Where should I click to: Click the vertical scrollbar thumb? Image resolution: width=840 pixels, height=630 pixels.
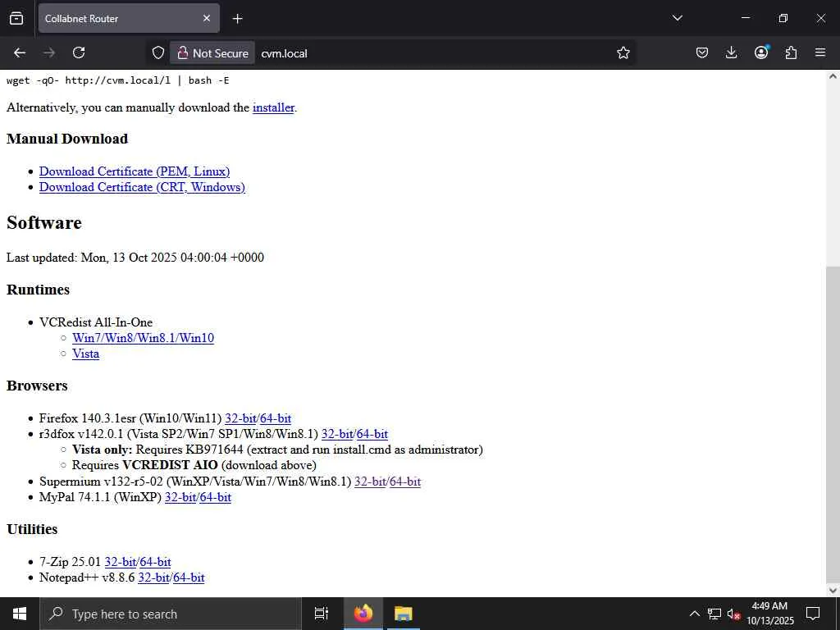point(833,424)
